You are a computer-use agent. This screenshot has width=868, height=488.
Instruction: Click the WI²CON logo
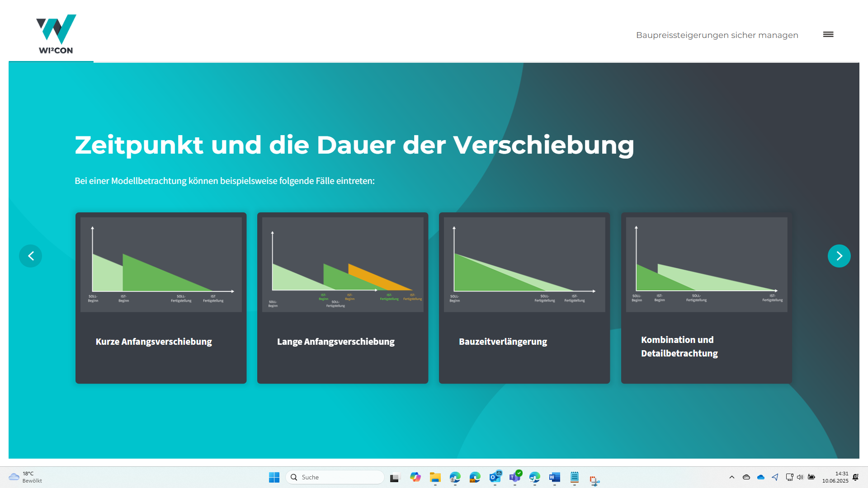(56, 34)
